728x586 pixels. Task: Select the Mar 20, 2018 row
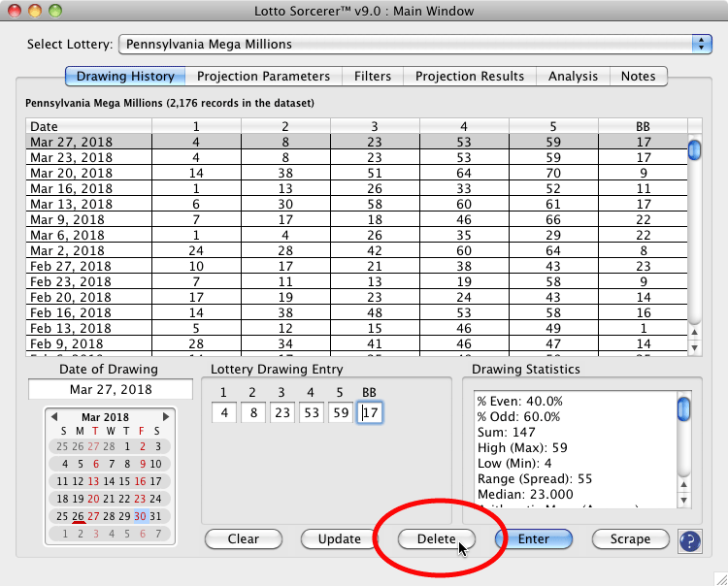tap(356, 173)
